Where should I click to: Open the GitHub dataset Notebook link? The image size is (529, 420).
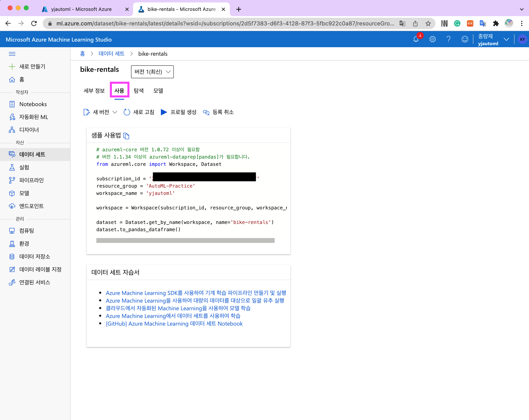174,324
